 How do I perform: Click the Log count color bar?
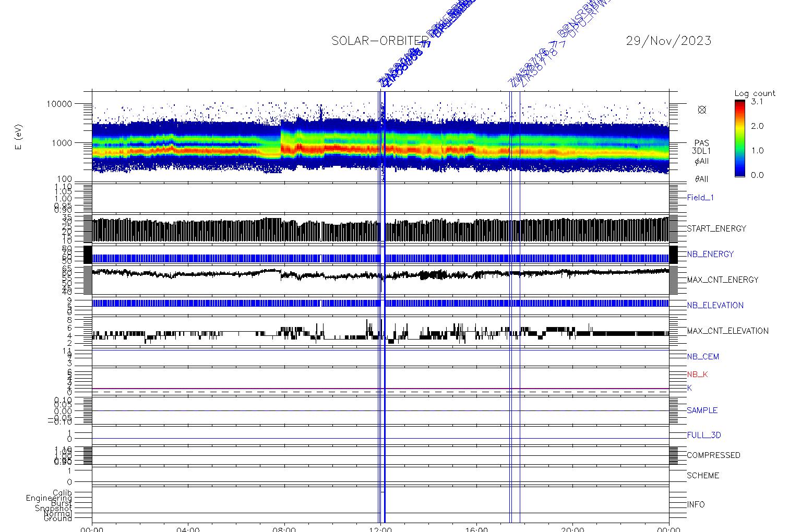point(740,138)
